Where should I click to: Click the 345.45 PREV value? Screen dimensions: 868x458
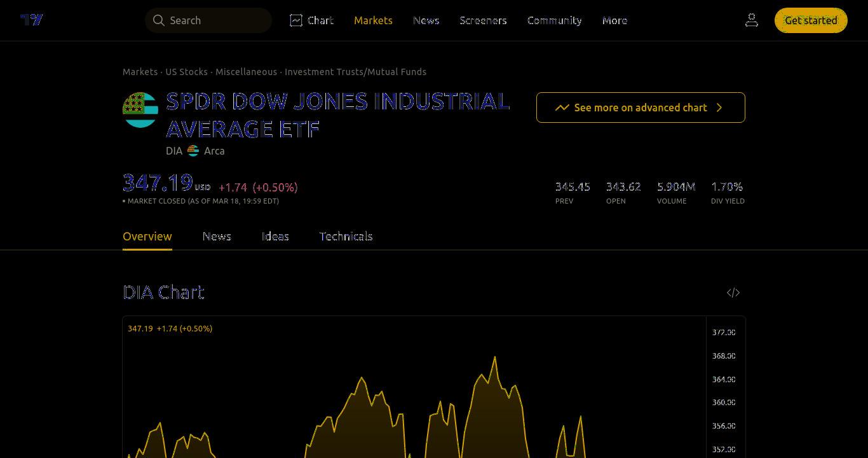click(573, 186)
